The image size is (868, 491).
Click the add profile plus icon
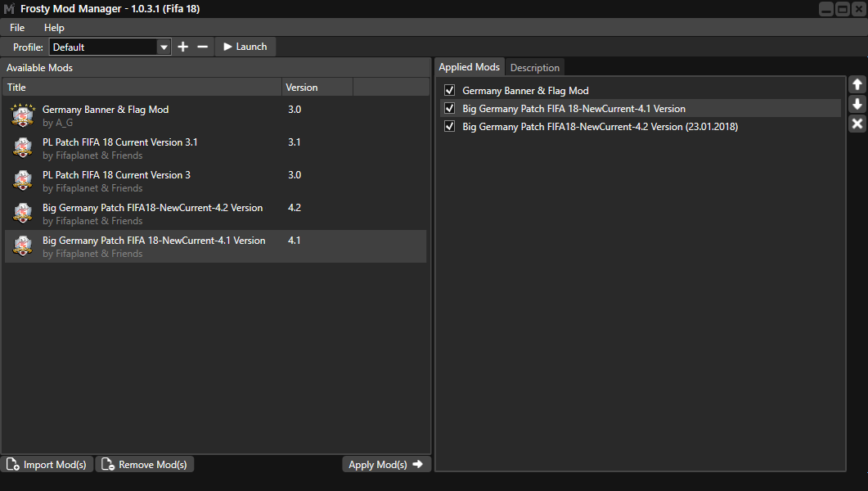182,47
